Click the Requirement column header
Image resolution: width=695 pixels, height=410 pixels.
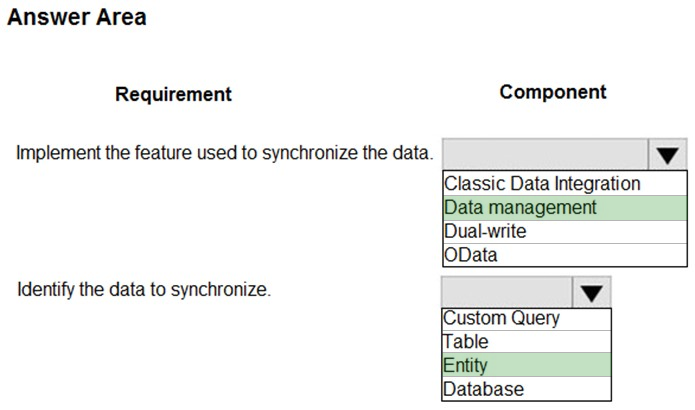[173, 94]
